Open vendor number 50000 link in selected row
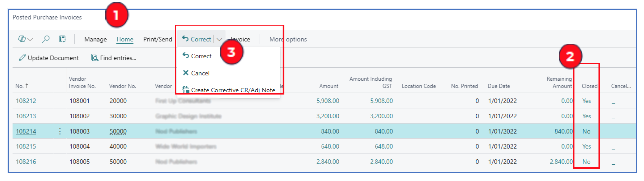 click(x=118, y=131)
